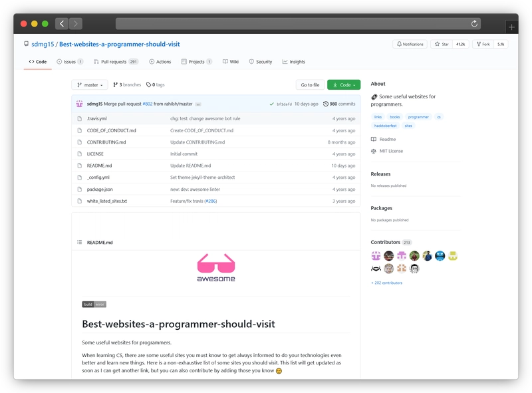
Task: Open the 'Set theme jekyll-theme-architect' commit message
Action: [x=203, y=178]
